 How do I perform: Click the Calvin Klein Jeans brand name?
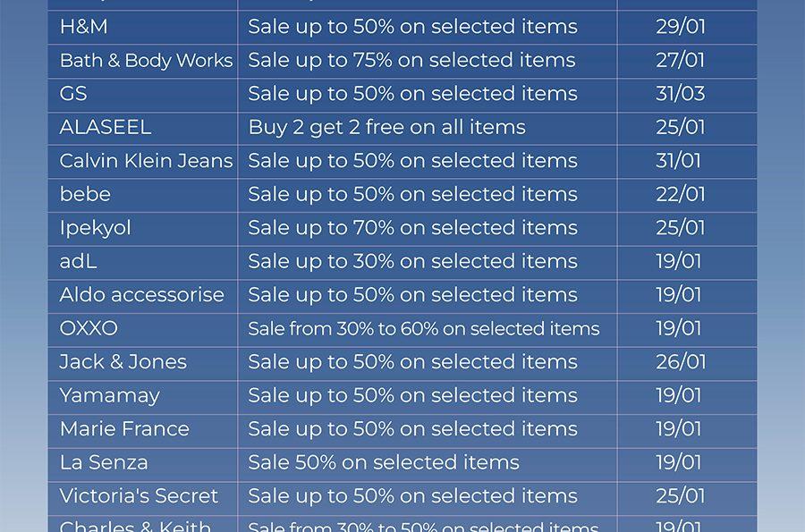(147, 161)
